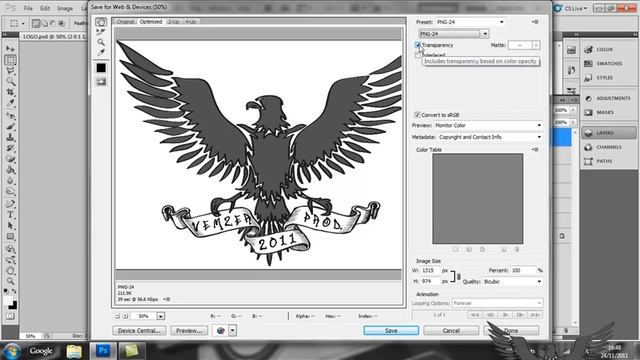Click the foreground color swatch in Photoshop toolbar
Screen dimensions: 640x360
click(x=8, y=301)
